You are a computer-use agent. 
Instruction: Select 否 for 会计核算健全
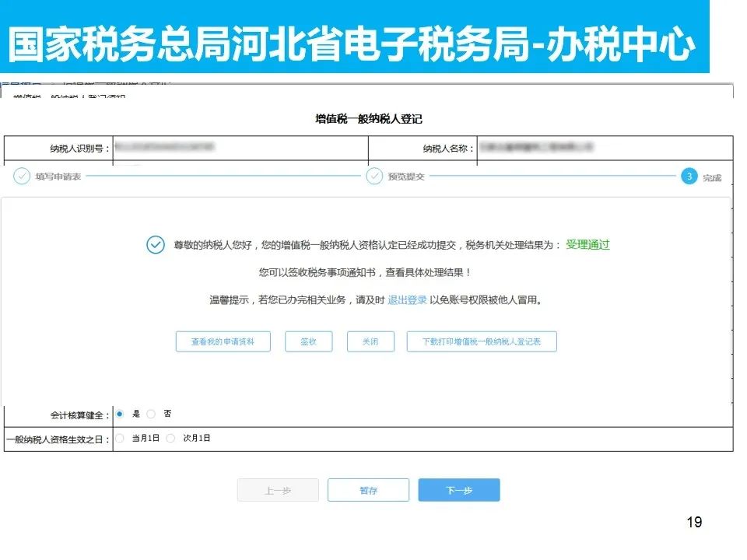(151, 414)
